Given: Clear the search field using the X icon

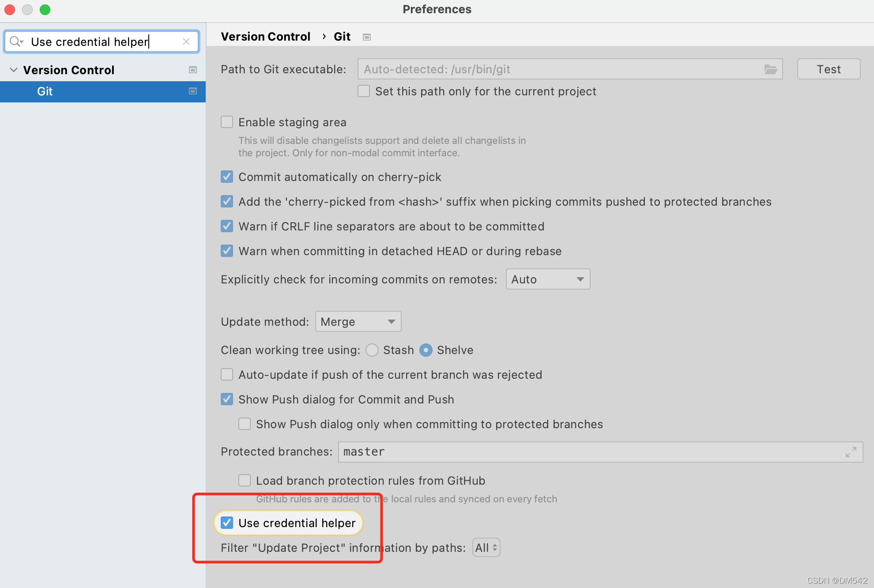Looking at the screenshot, I should pyautogui.click(x=186, y=41).
